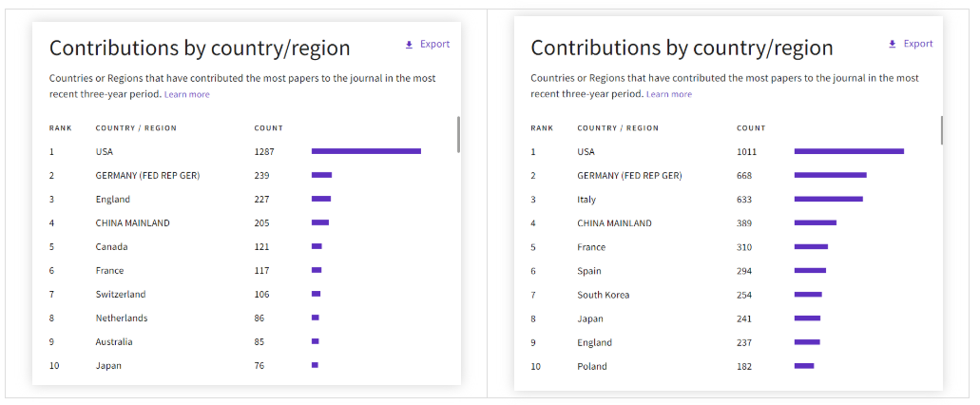Click the download icon beside Export in right panel
The height and width of the screenshot is (405, 980).
coord(892,45)
